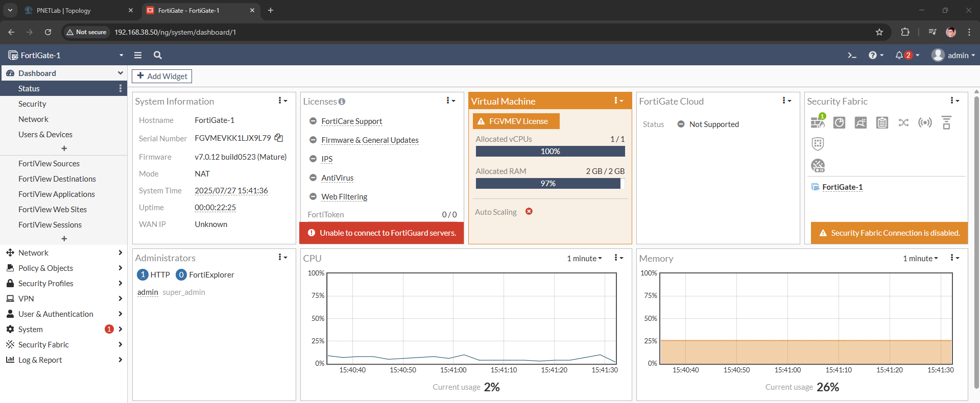
Task: Click FGVMEV License warning button
Action: click(x=516, y=121)
